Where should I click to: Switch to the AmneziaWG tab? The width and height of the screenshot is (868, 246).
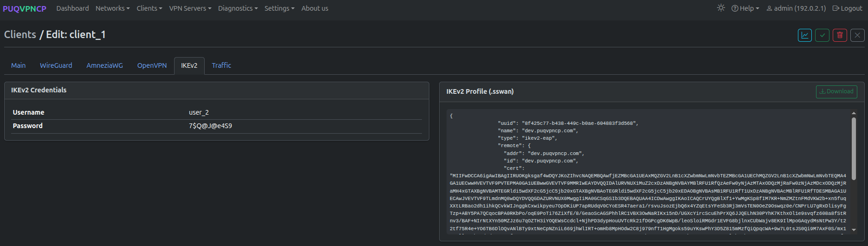point(105,65)
